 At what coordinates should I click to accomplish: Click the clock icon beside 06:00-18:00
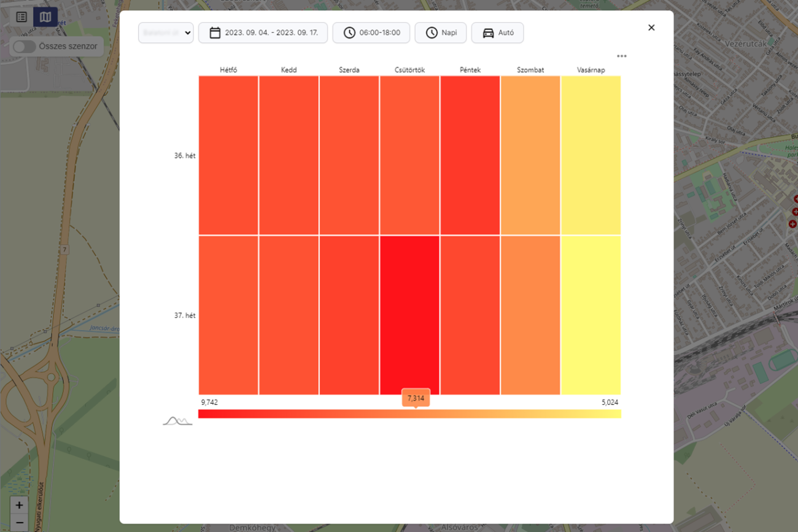click(x=349, y=33)
